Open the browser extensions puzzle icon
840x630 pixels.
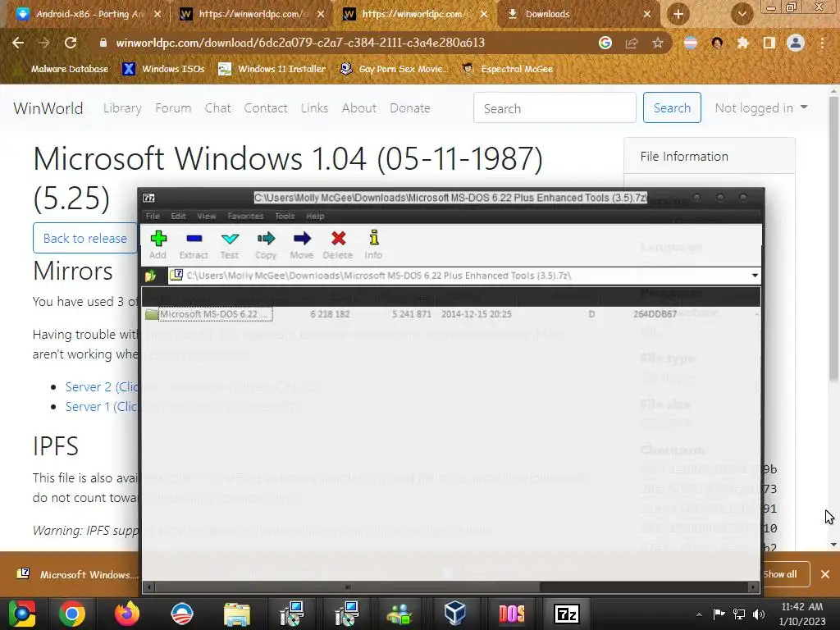click(743, 43)
